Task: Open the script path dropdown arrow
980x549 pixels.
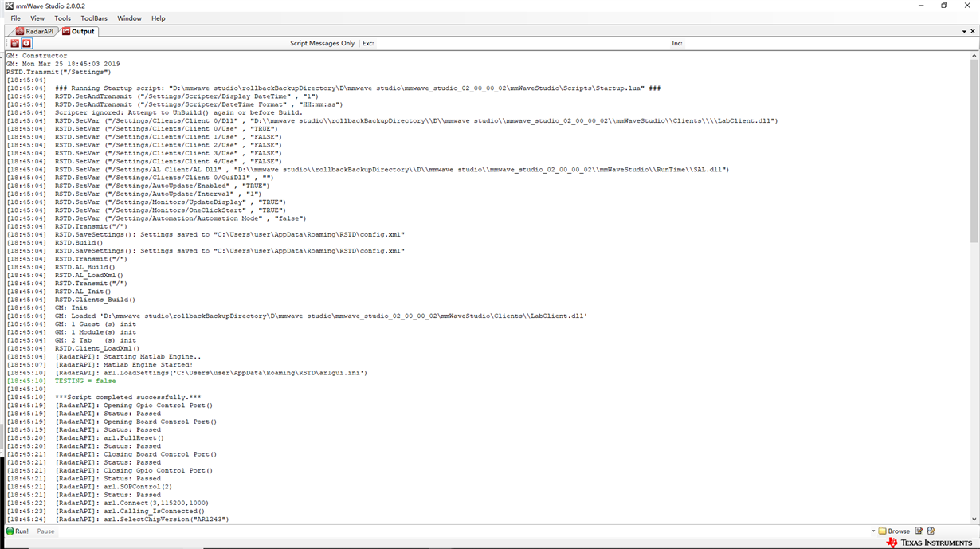Action: click(873, 531)
